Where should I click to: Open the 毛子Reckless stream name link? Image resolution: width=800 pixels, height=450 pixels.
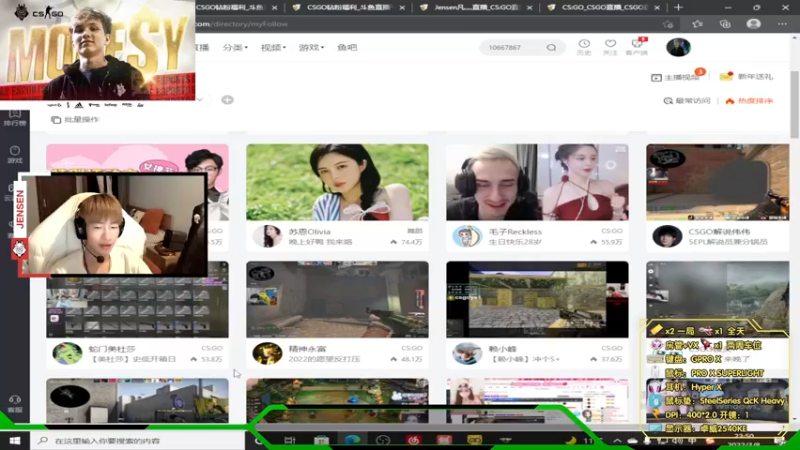(515, 232)
